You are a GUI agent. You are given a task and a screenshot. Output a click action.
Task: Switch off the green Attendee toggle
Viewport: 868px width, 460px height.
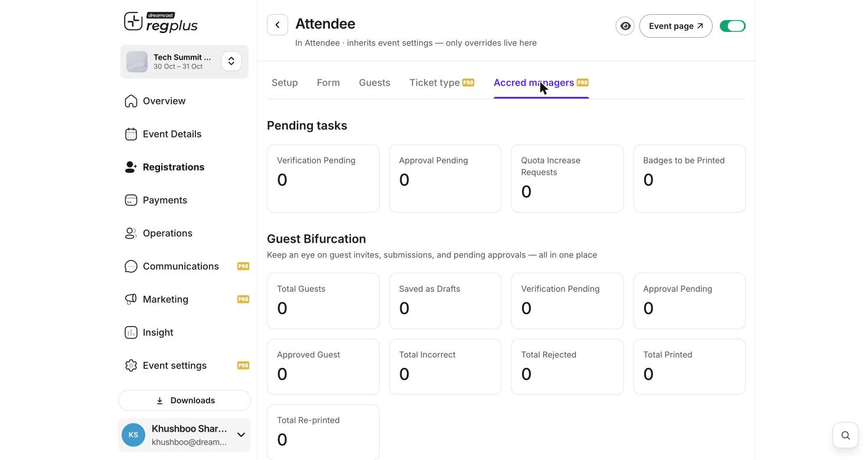point(733,26)
